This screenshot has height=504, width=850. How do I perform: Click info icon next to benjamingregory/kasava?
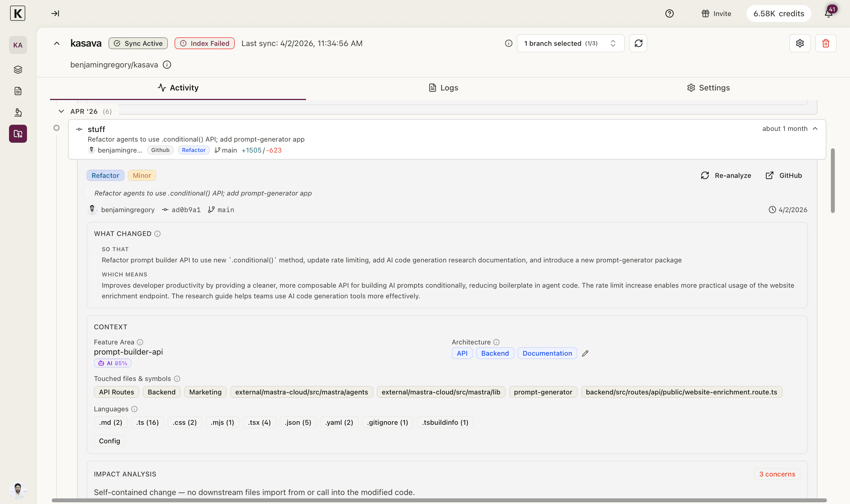click(167, 65)
